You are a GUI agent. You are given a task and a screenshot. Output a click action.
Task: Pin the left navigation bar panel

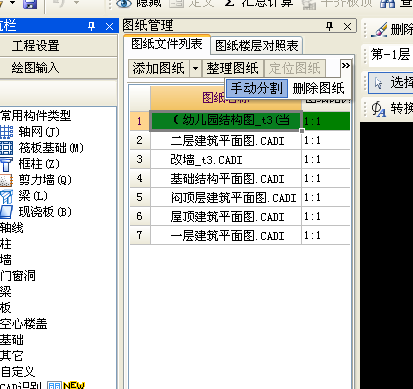coord(91,26)
